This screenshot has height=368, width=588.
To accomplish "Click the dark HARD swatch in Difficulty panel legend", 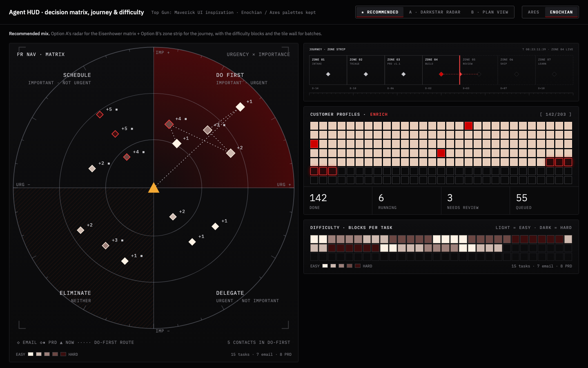I will 358,266.
